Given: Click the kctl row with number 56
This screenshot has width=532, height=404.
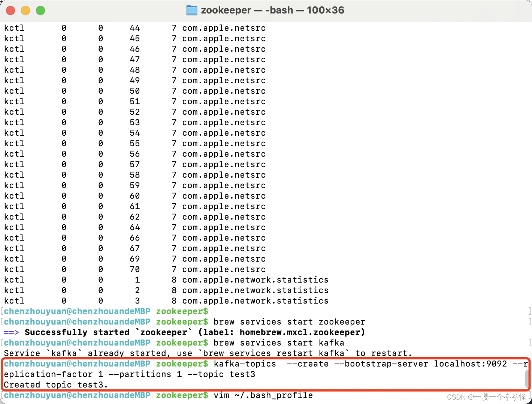Looking at the screenshot, I should tap(135, 154).
